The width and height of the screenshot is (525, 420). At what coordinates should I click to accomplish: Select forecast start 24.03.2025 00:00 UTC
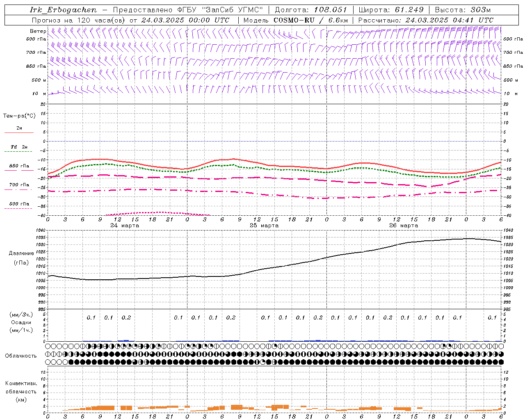185,20
